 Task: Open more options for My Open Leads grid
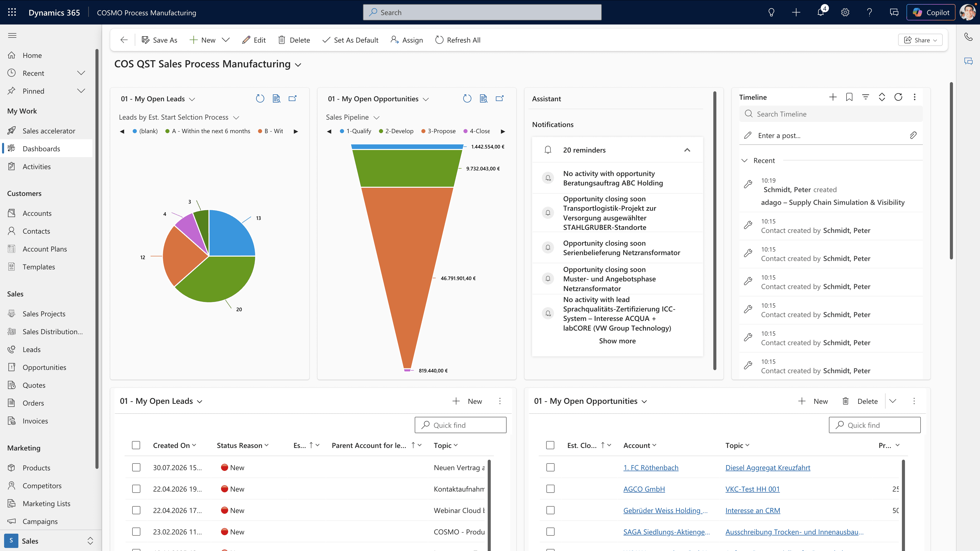coord(500,401)
